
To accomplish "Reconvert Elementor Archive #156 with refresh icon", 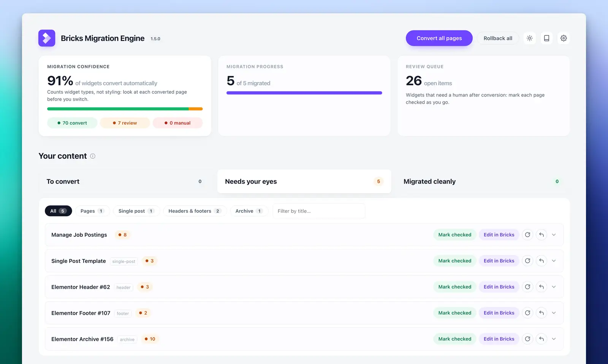I will click(527, 339).
